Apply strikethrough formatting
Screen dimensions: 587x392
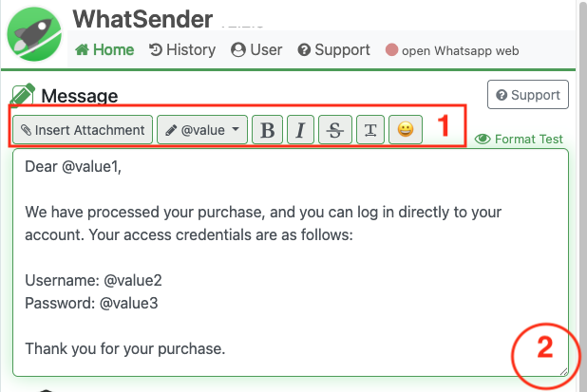(x=334, y=130)
